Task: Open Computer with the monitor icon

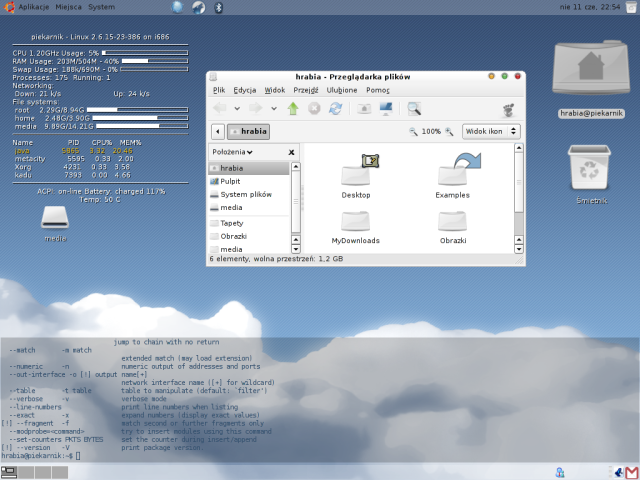Action: click(386, 109)
